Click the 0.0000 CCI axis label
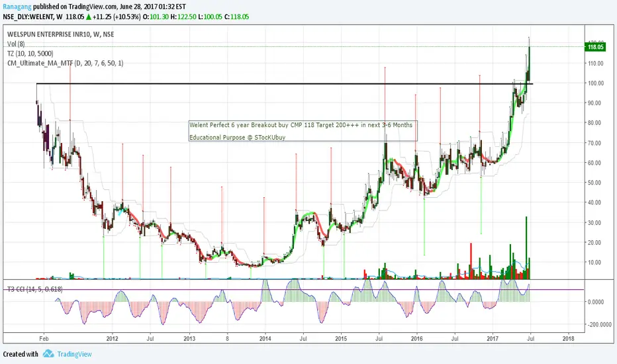 pos(595,302)
